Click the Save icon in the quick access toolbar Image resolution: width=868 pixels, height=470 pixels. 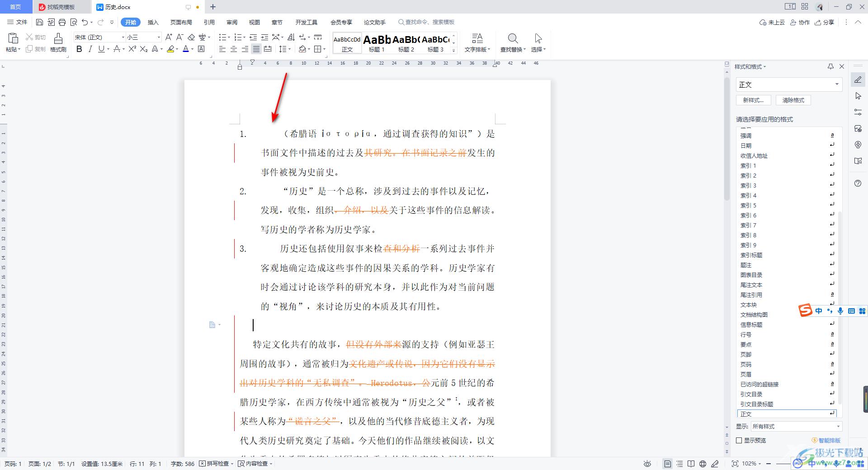[39, 22]
